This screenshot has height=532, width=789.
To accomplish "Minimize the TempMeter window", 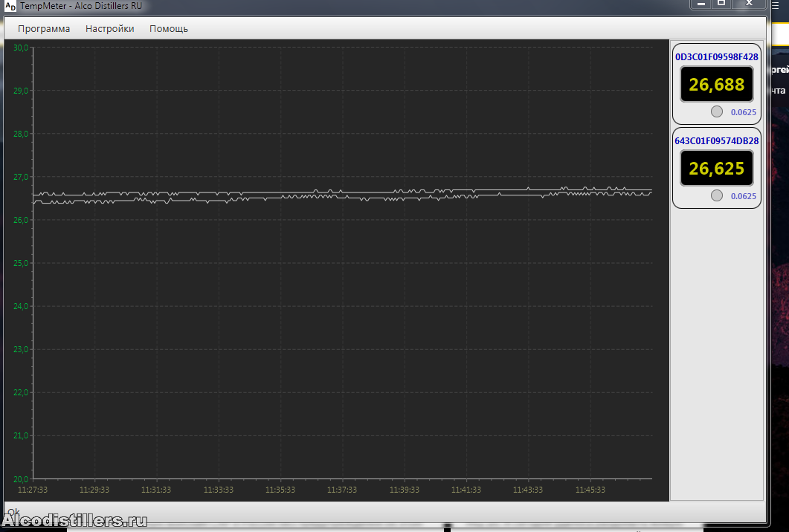I will (701, 4).
